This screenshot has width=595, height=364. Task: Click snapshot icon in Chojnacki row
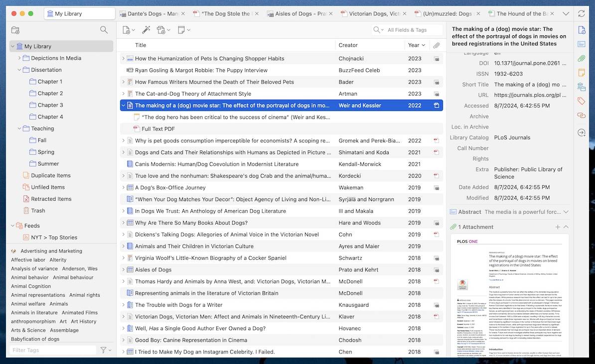click(437, 59)
